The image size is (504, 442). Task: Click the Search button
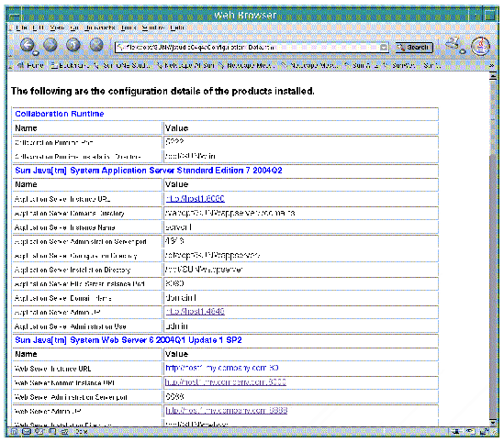tap(414, 48)
